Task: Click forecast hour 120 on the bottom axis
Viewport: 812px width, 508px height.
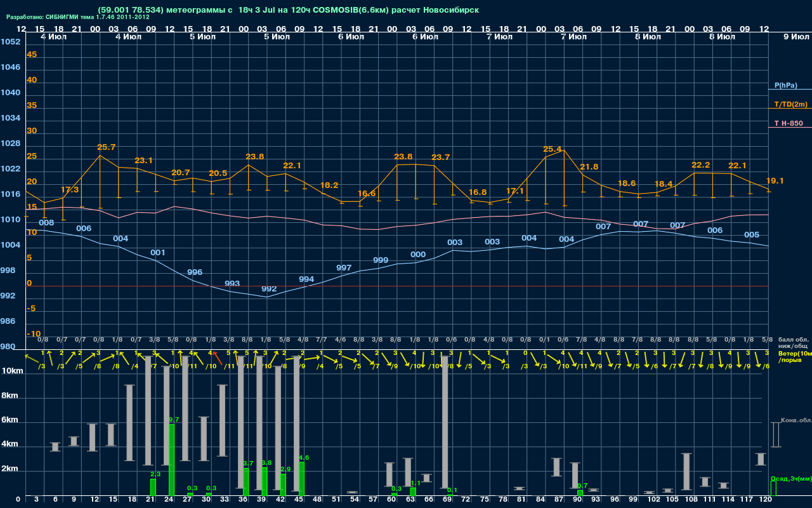Action: [766, 500]
